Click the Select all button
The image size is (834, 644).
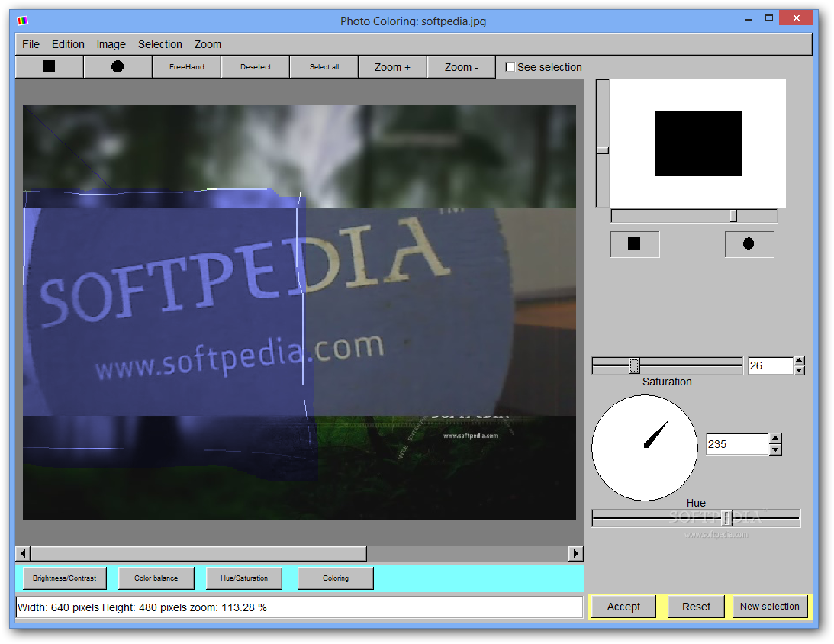point(324,67)
